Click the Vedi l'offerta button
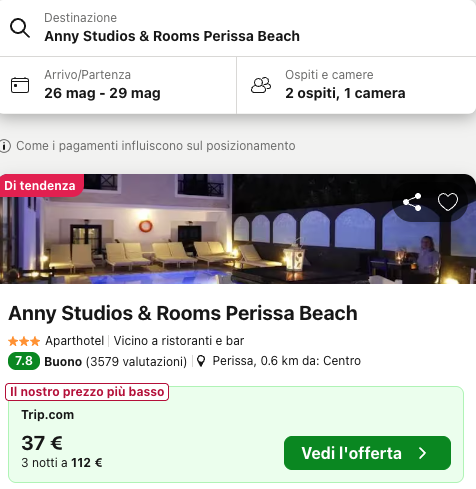Screen dimensions: 476x489 pyautogui.click(x=367, y=453)
